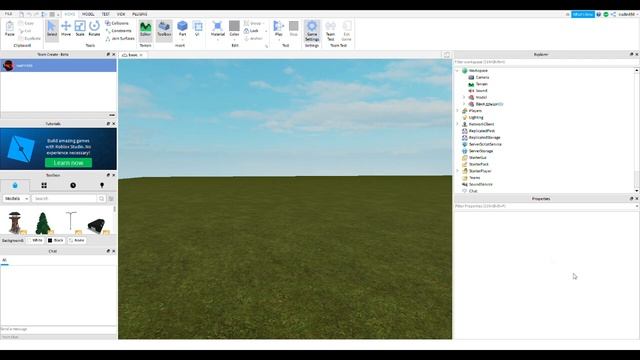The image size is (640, 360).
Task: Open the Color dropdown arrow
Action: (234, 39)
